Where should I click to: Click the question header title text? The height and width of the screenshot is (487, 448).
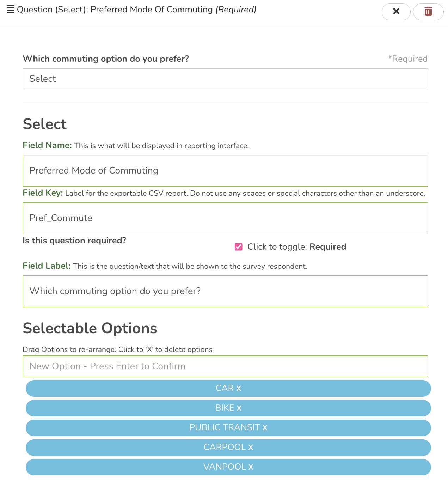pos(136,10)
